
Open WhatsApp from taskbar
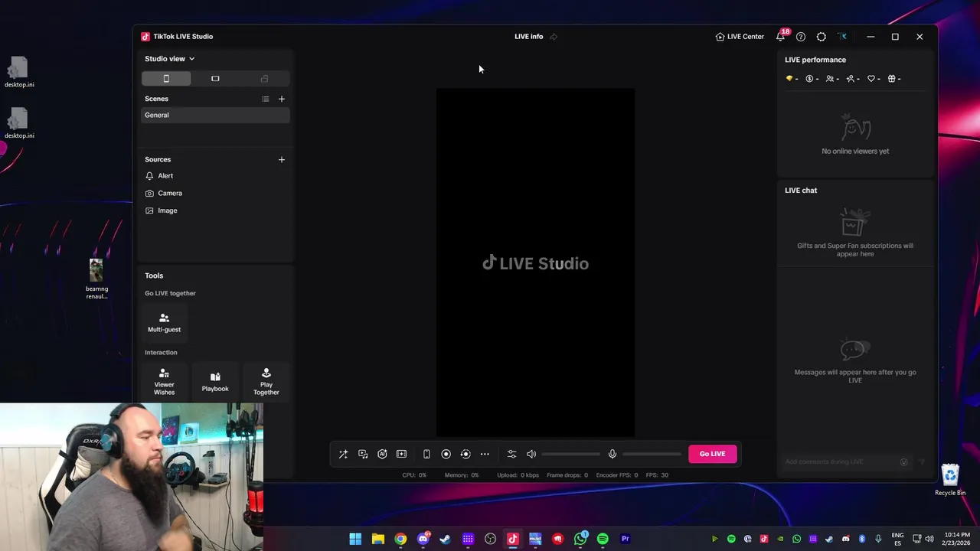(x=580, y=539)
